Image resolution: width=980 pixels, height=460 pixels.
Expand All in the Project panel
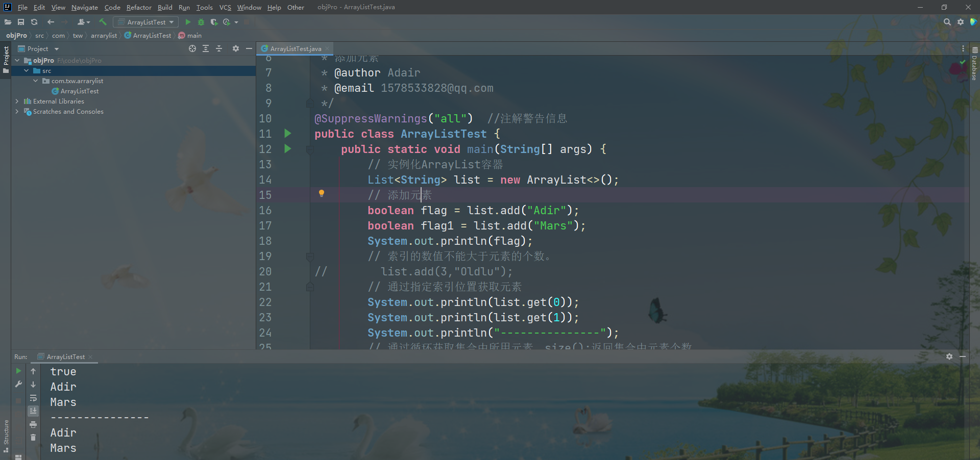pos(206,48)
